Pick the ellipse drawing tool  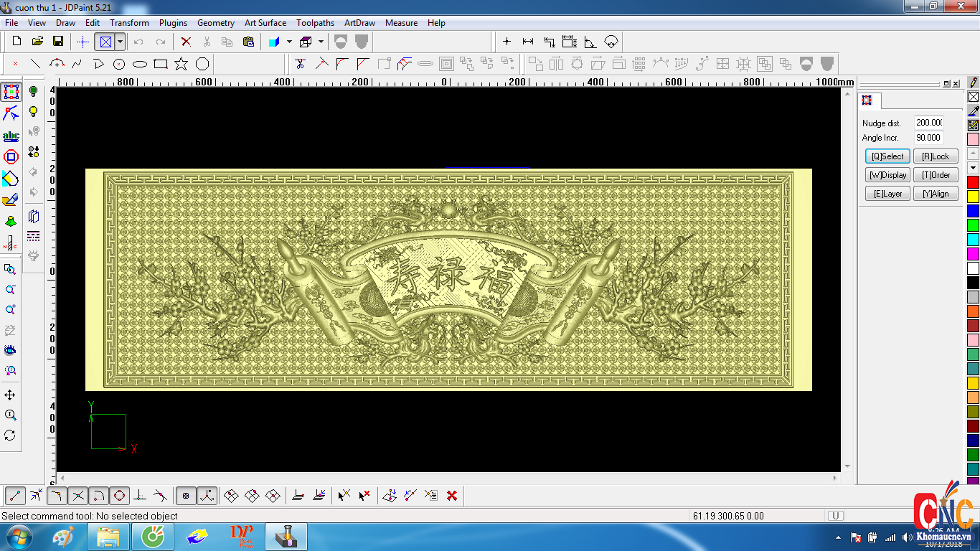[x=140, y=64]
